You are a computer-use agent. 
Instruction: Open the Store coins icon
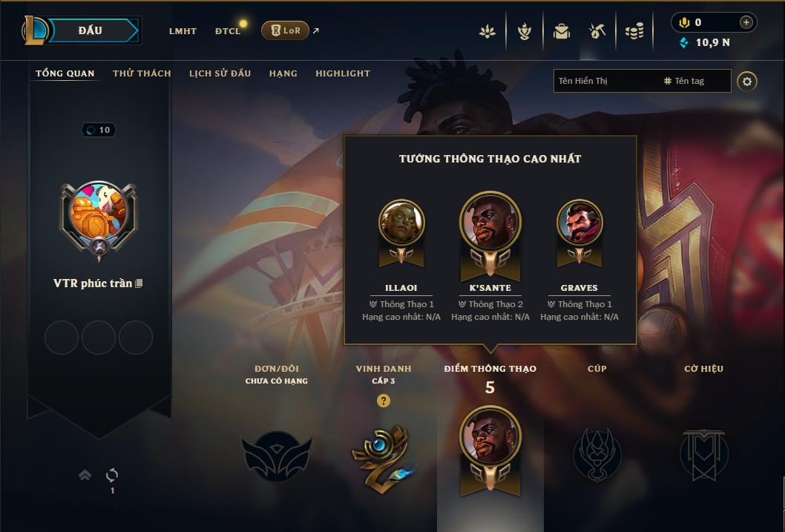click(x=634, y=32)
